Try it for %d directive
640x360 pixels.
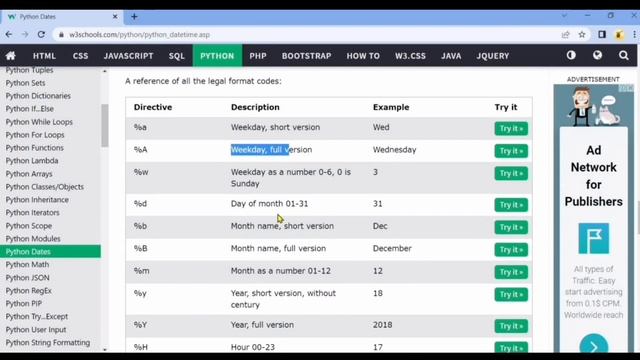click(511, 205)
